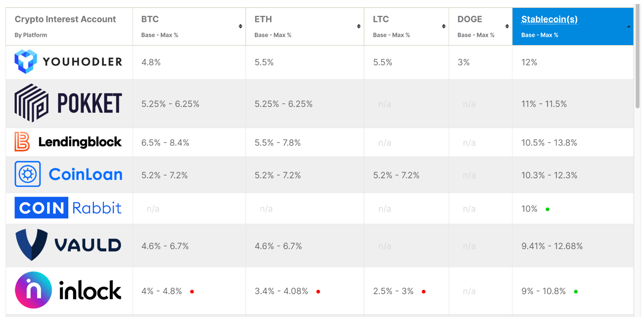This screenshot has width=644, height=321.
Task: Click green dot beside CoinRabbit 10% rate
Action: pyautogui.click(x=548, y=209)
